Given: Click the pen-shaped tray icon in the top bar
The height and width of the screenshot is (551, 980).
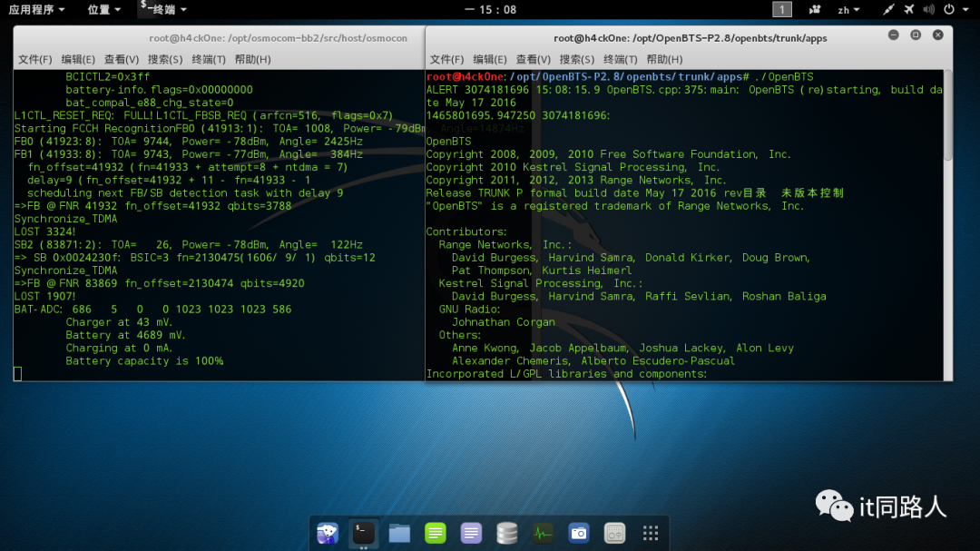Looking at the screenshot, I should click(888, 9).
